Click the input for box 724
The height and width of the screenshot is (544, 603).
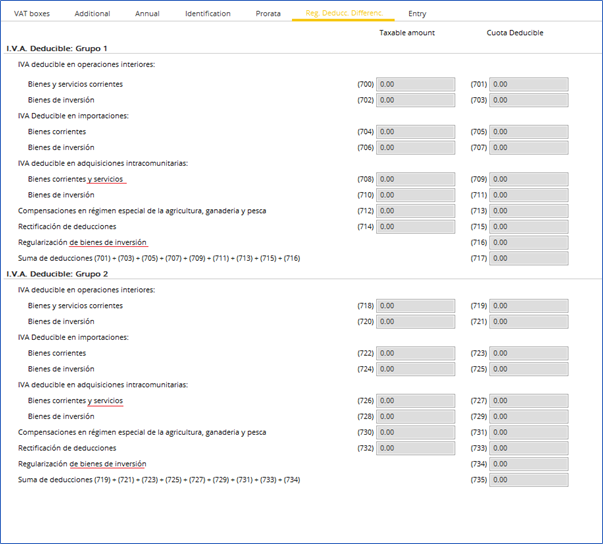tap(415, 369)
